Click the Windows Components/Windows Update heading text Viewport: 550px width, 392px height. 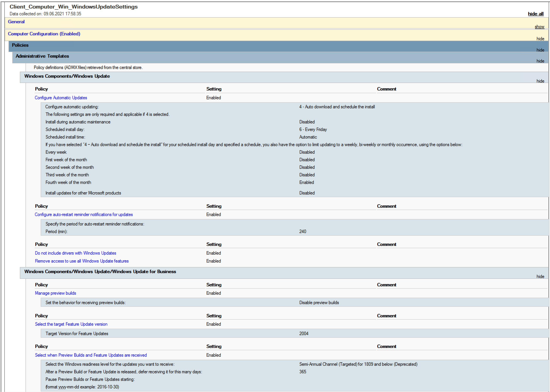tap(67, 76)
